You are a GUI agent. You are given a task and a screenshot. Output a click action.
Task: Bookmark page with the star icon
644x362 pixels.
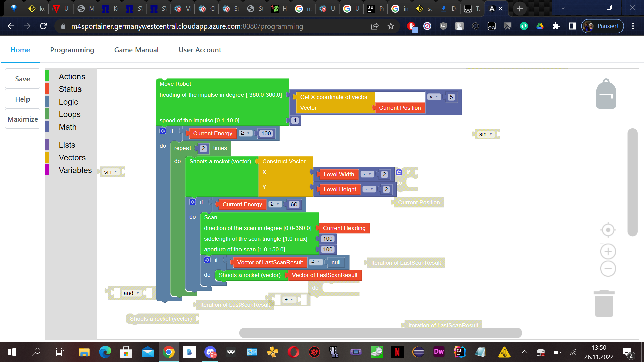click(x=391, y=26)
